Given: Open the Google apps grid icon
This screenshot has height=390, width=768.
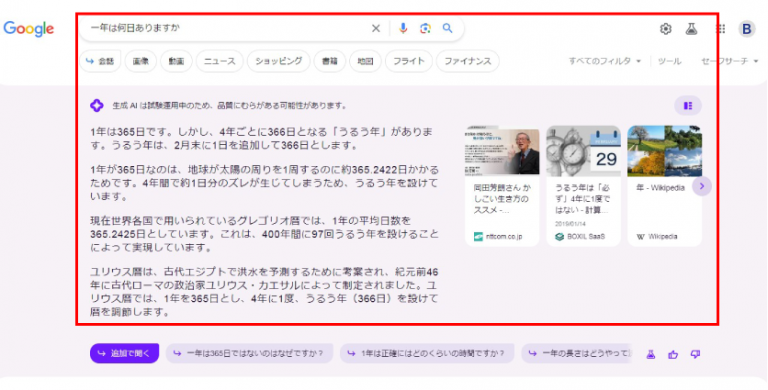Looking at the screenshot, I should pos(720,29).
